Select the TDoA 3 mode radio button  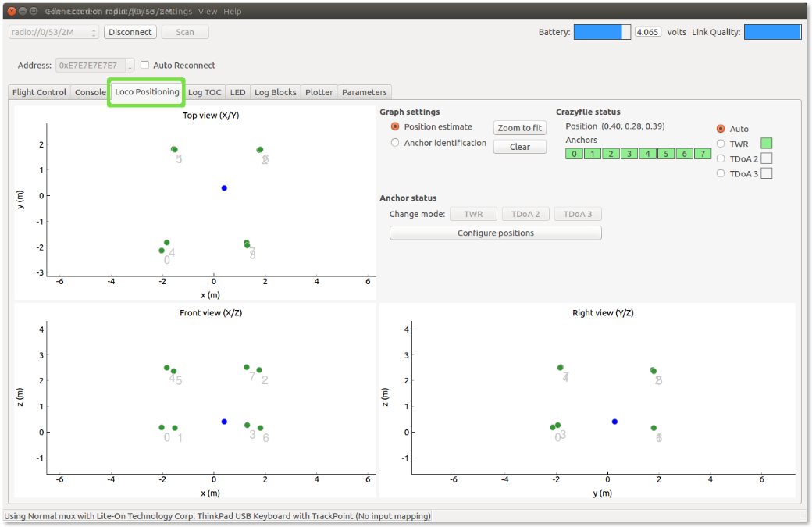[x=721, y=174]
